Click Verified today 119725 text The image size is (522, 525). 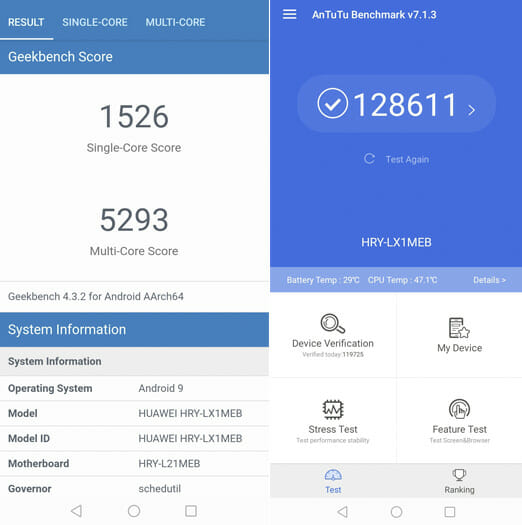click(x=333, y=355)
